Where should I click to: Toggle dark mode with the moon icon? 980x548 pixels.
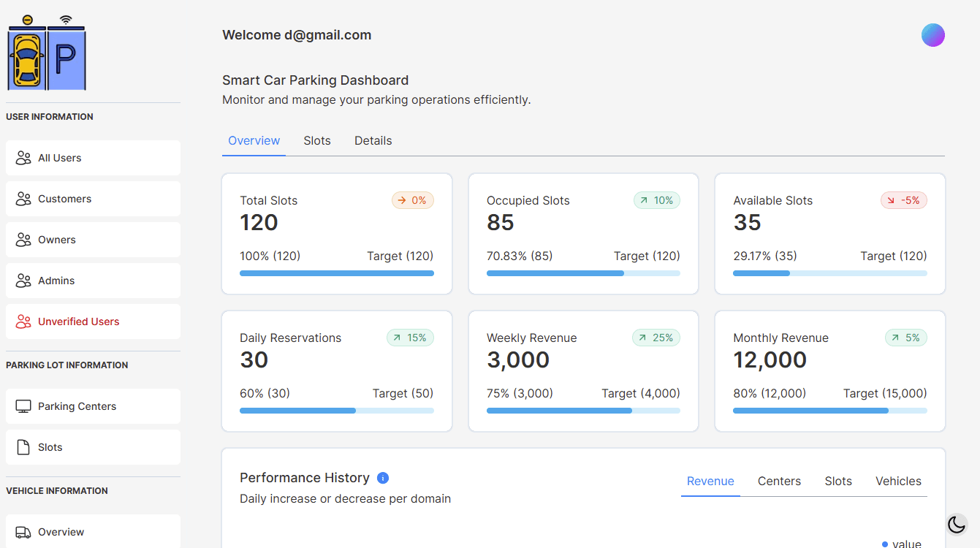pyautogui.click(x=957, y=525)
